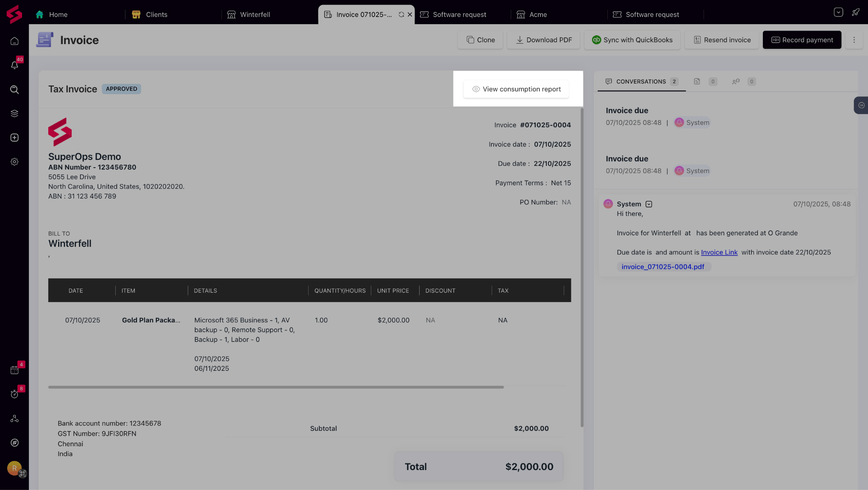Click the horizontal scrollbar under invoice table
The height and width of the screenshot is (490, 868).
point(275,387)
